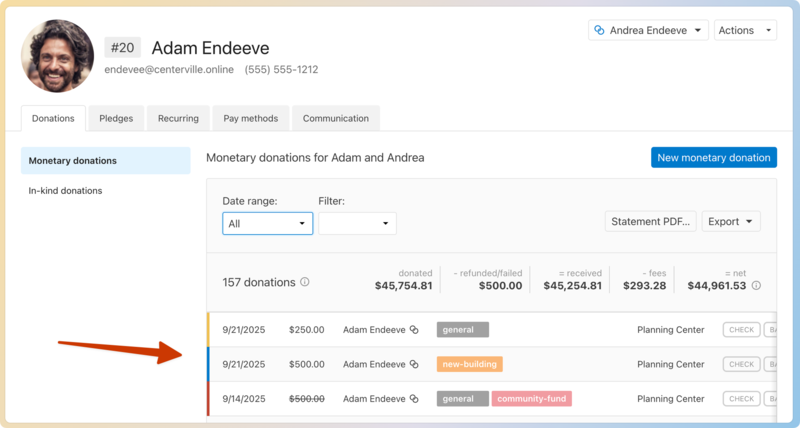Viewport: 800px width, 428px height.
Task: Click Adam Endeeve's profile photo
Action: tap(57, 56)
